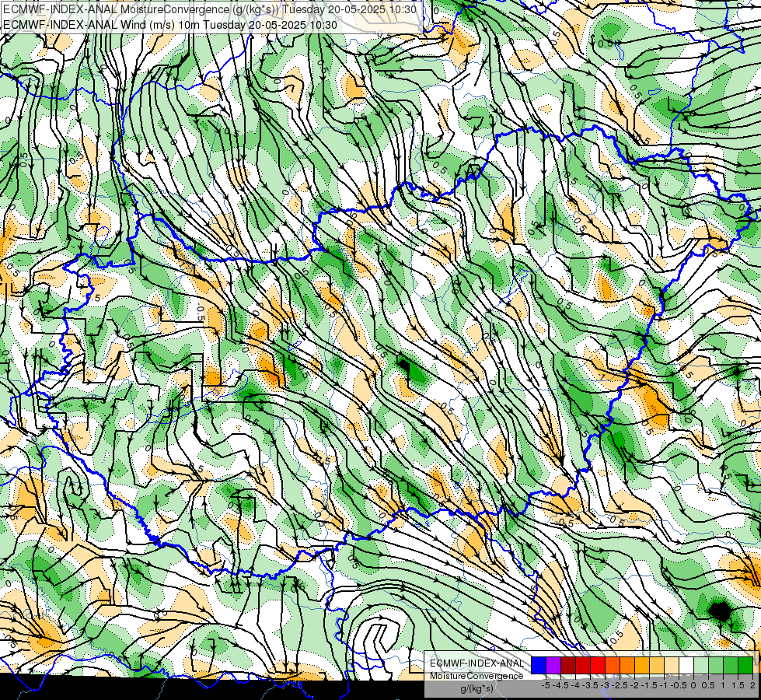Click the legend's ECMWF-INDEX-ANAL label
Image resolution: width=761 pixels, height=700 pixels.
477,663
